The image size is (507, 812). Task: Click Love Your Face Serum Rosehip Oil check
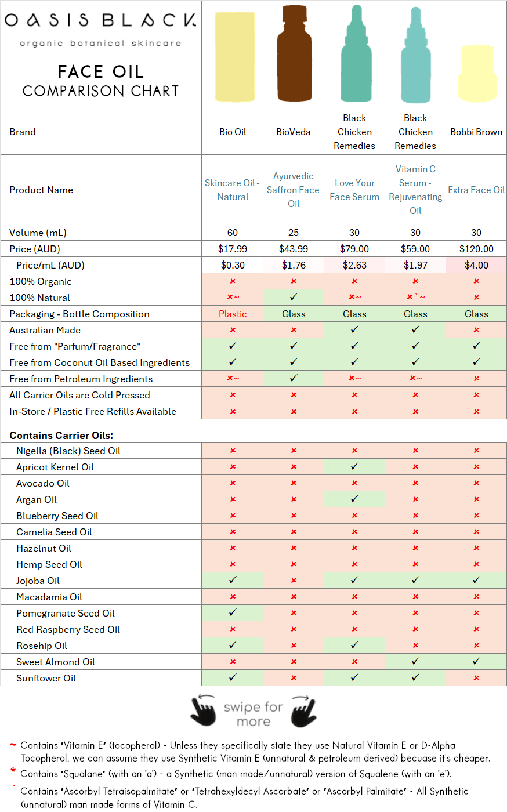pyautogui.click(x=354, y=645)
